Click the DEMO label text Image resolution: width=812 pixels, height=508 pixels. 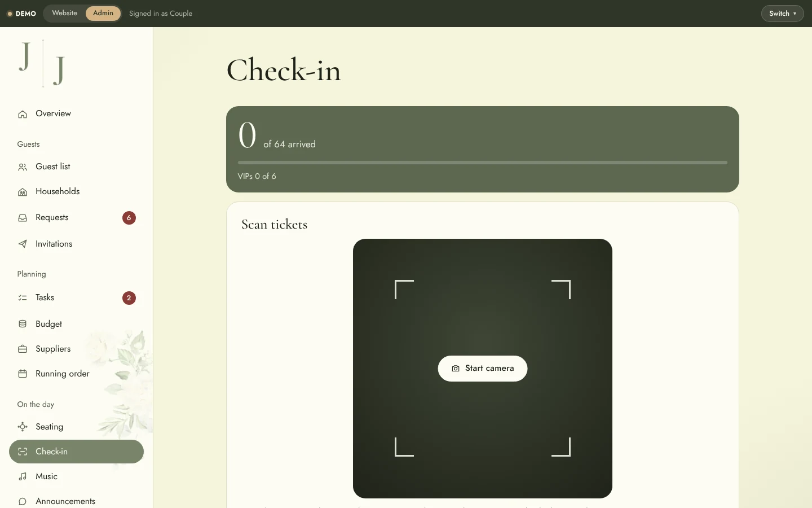(26, 14)
